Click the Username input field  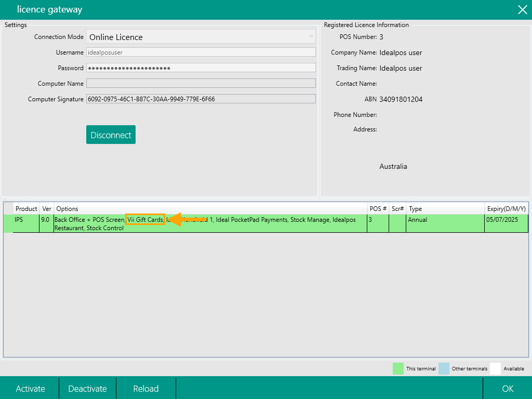pyautogui.click(x=201, y=52)
